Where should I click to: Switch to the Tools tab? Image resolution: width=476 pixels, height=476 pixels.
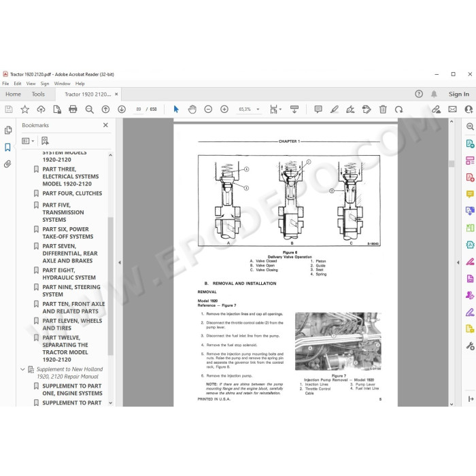(38, 94)
